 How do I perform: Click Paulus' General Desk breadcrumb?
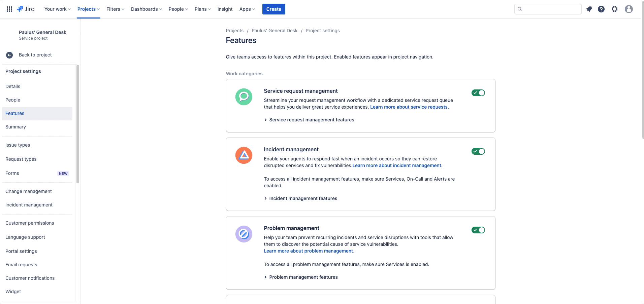click(275, 31)
